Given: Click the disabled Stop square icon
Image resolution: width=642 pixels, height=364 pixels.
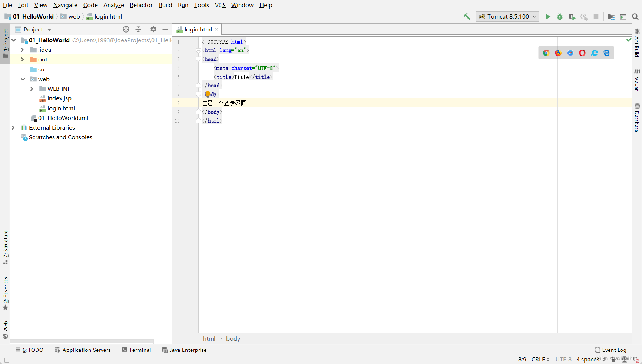Looking at the screenshot, I should pyautogui.click(x=596, y=17).
